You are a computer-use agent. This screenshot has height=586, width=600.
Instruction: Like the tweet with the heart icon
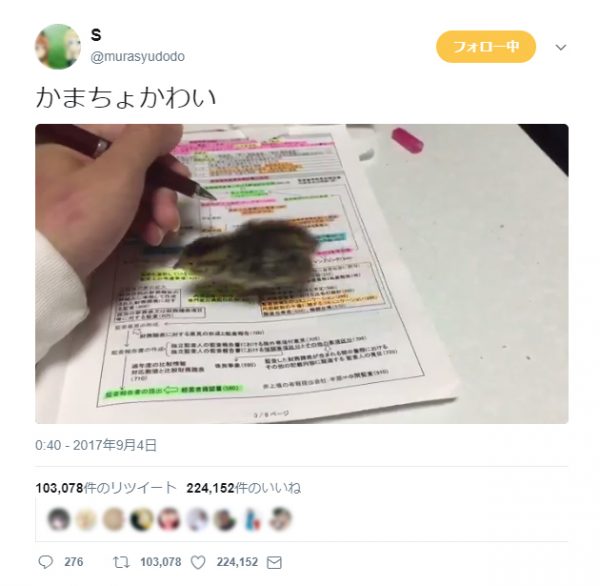198,562
